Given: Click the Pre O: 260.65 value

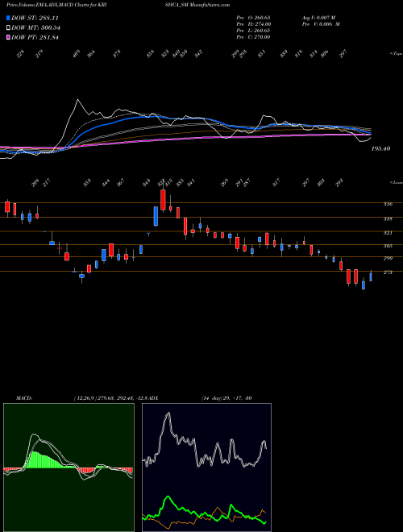Looking at the screenshot, I should click(253, 17).
